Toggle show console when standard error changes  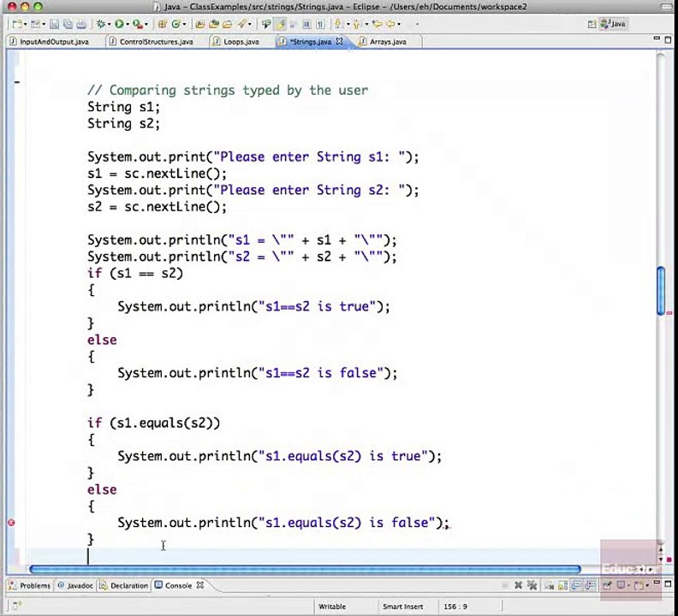(590, 586)
